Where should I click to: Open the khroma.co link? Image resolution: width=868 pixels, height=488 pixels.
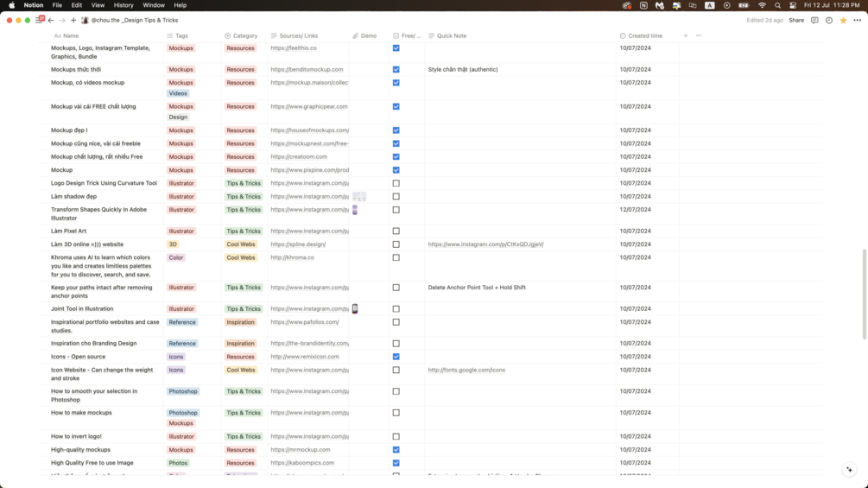pos(292,258)
